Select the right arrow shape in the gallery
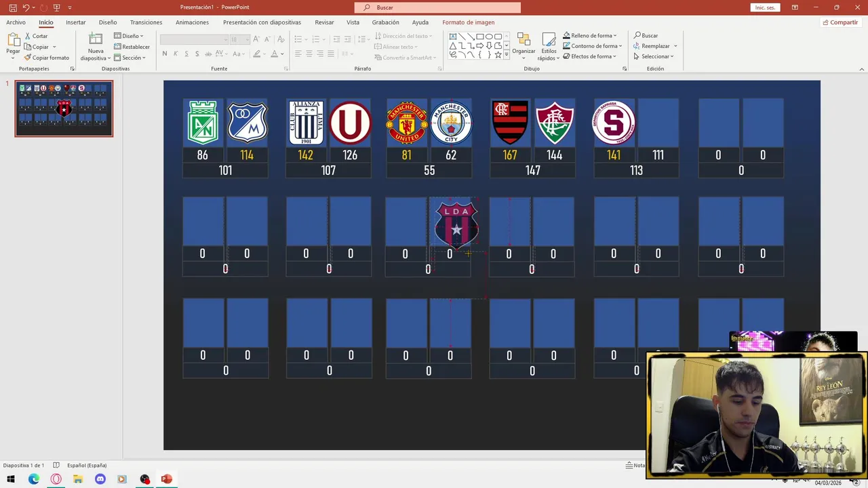The width and height of the screenshot is (868, 488). tap(479, 45)
